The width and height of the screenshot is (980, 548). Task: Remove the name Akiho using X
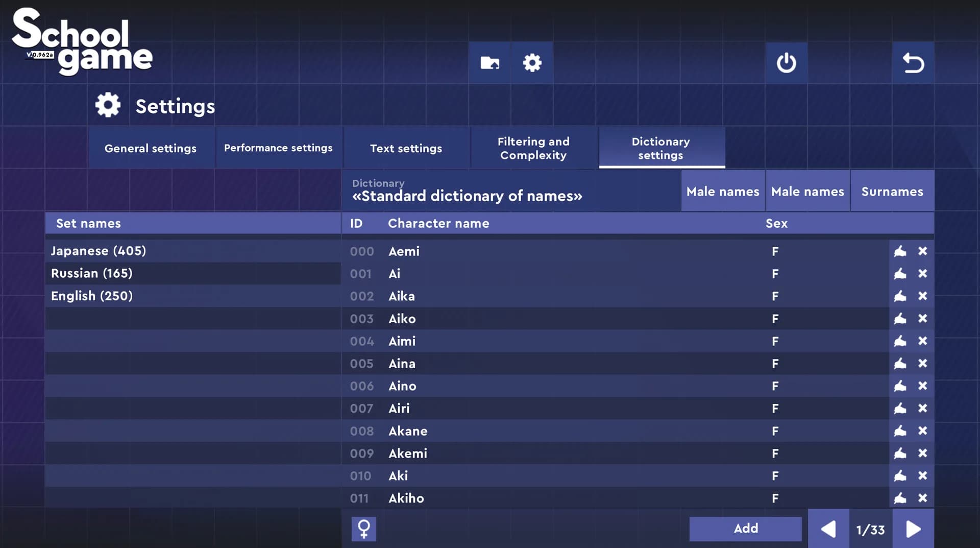tap(922, 498)
